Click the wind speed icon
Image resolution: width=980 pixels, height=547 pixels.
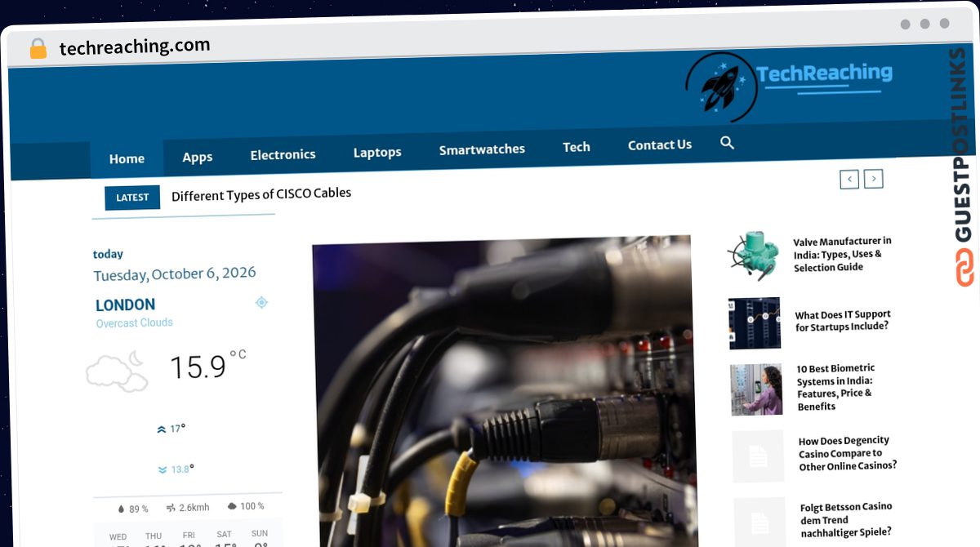point(171,508)
